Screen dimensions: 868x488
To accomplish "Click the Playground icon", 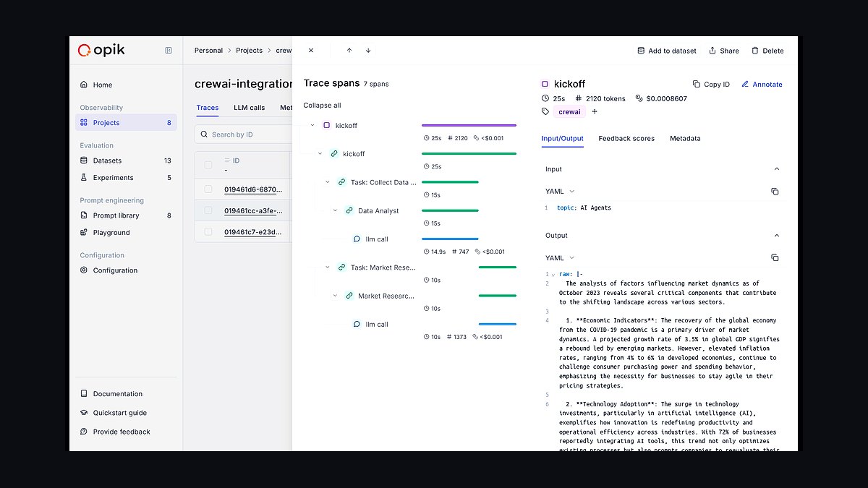I will (x=84, y=232).
